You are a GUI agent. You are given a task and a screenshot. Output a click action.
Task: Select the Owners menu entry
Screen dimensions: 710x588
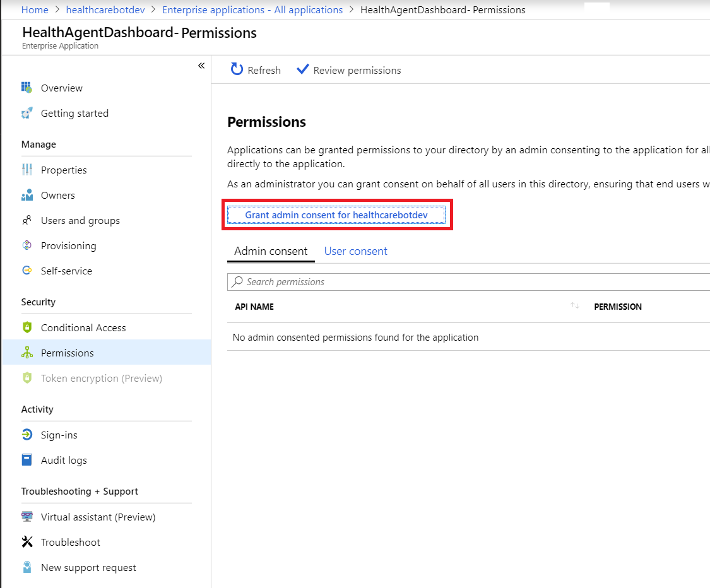point(58,195)
